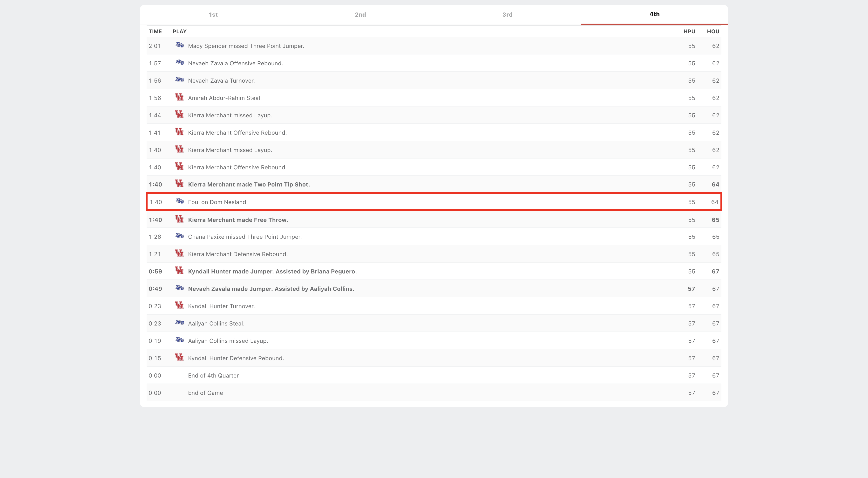Screen dimensions: 868x478
Task: Click Houston logo beside Kyndall Hunter made Jumper
Action: point(180,271)
